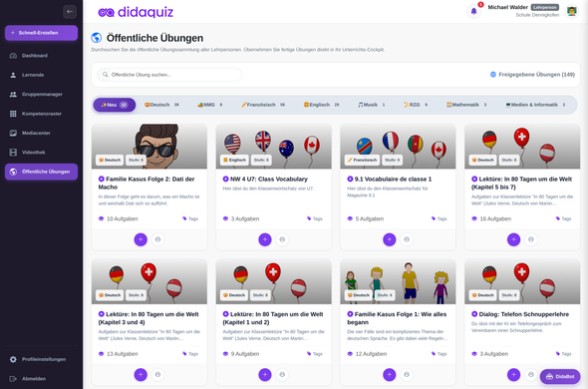
Task: Open the DidaBot chat button
Action: [x=560, y=376]
